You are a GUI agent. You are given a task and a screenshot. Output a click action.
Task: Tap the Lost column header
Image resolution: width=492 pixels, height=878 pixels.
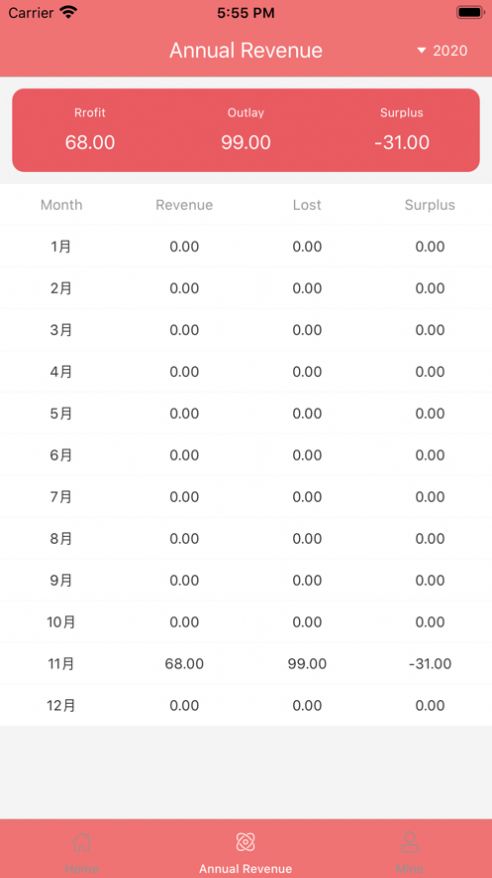(307, 205)
